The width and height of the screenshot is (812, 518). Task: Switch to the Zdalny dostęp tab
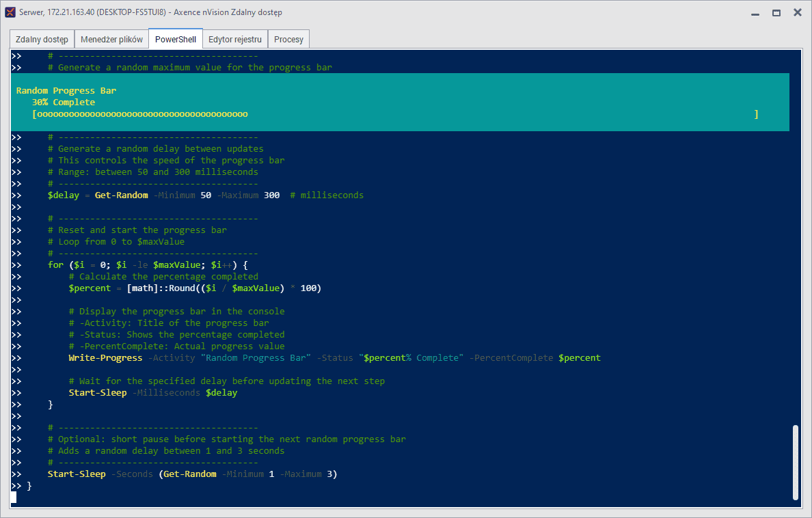tap(42, 40)
